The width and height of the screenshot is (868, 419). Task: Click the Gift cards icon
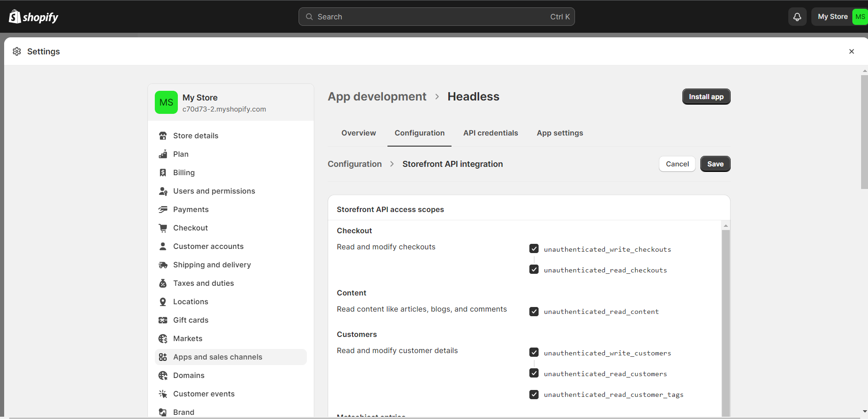(x=163, y=320)
